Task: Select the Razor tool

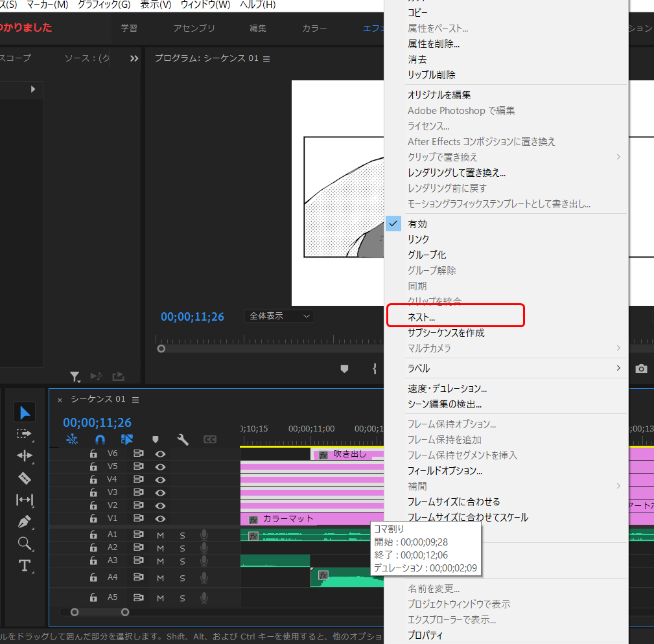Action: click(x=24, y=478)
